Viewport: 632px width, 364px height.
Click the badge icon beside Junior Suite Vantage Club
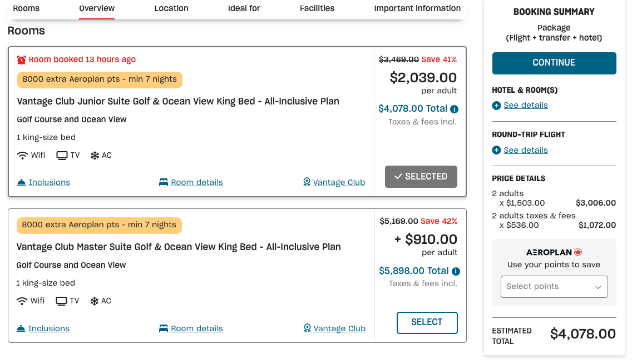(x=307, y=182)
